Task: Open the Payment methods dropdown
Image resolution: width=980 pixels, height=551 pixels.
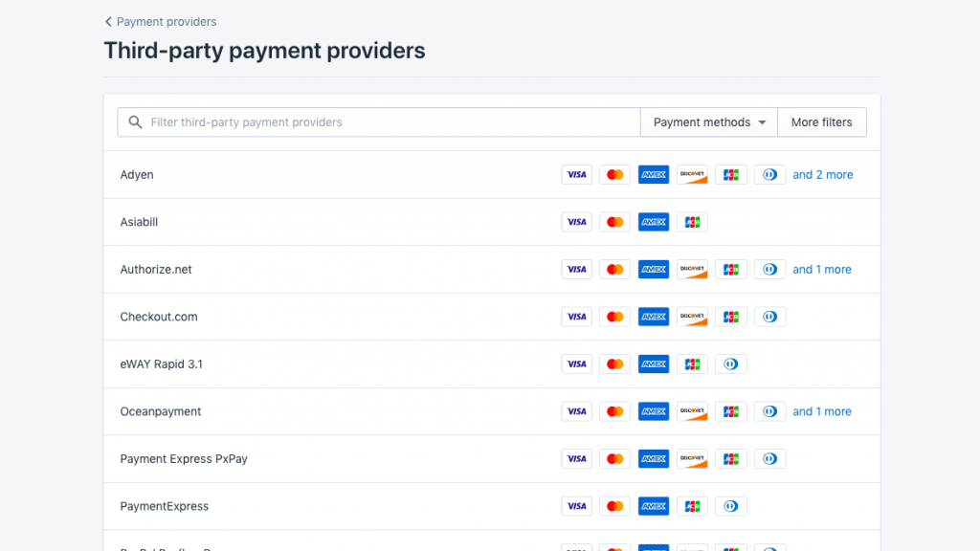Action: (x=709, y=122)
